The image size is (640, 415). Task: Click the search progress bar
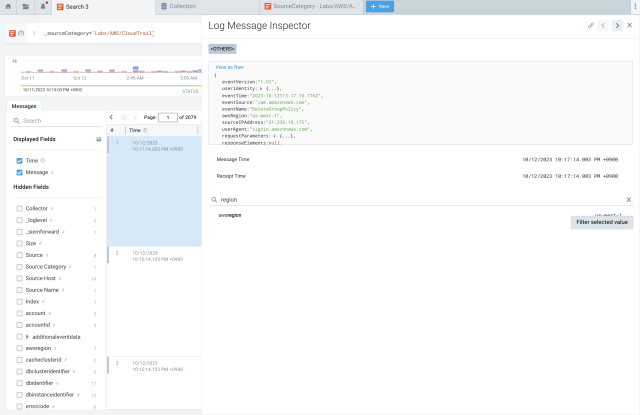coord(111,86)
